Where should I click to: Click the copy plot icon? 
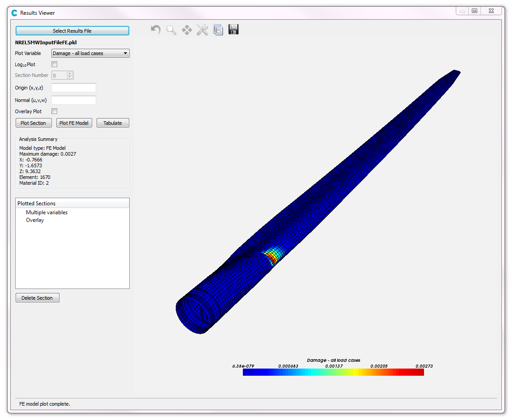click(x=218, y=30)
